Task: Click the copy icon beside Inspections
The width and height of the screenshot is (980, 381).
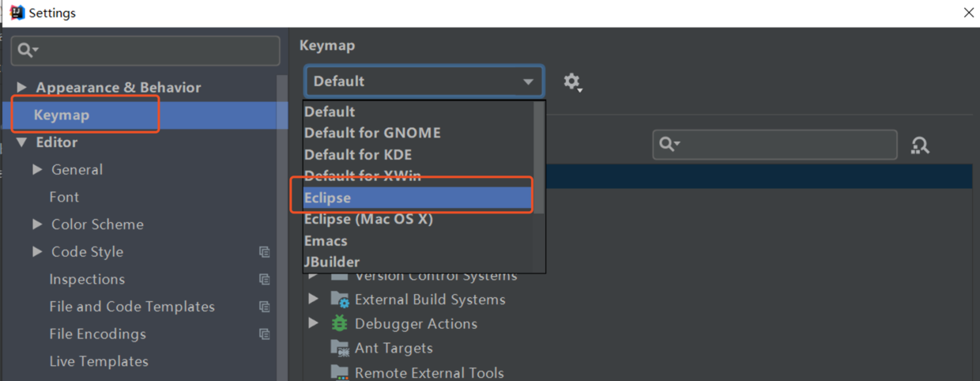Action: coord(265,279)
